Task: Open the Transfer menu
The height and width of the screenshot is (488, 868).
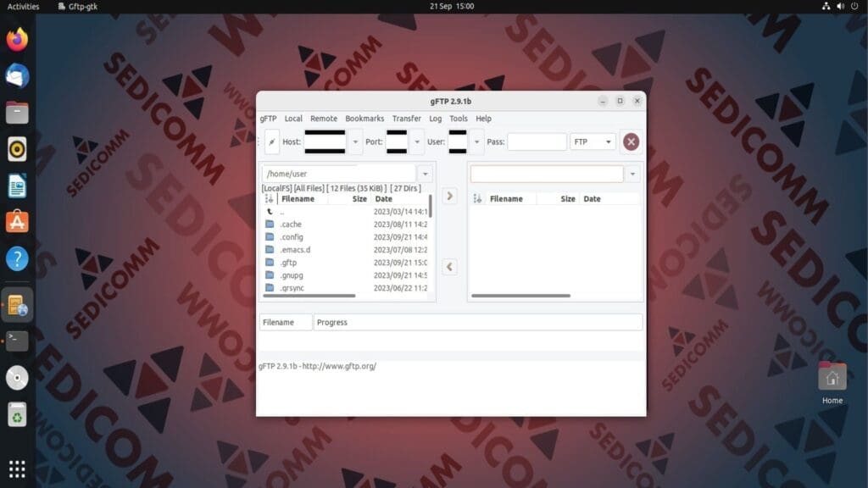Action: [406, 119]
